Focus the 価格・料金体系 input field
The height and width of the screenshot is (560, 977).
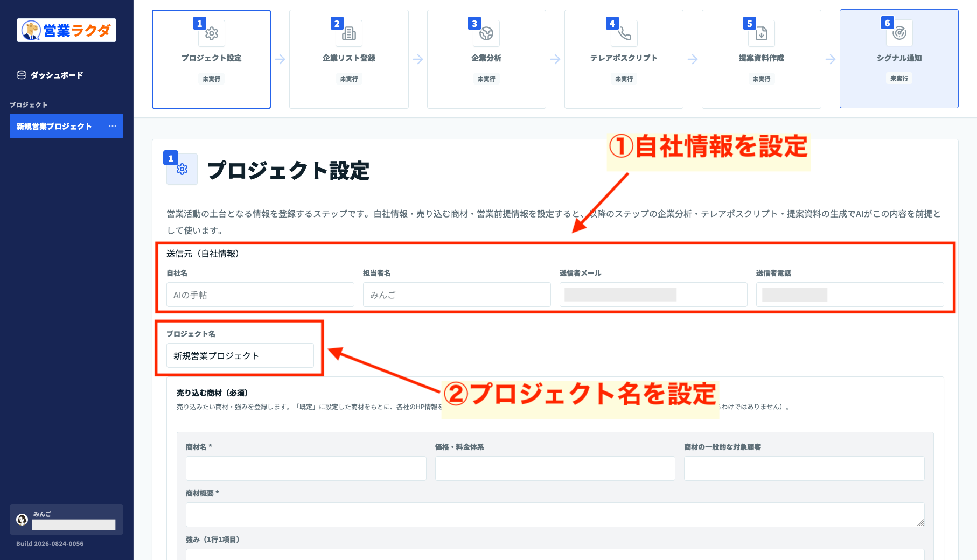click(x=555, y=468)
